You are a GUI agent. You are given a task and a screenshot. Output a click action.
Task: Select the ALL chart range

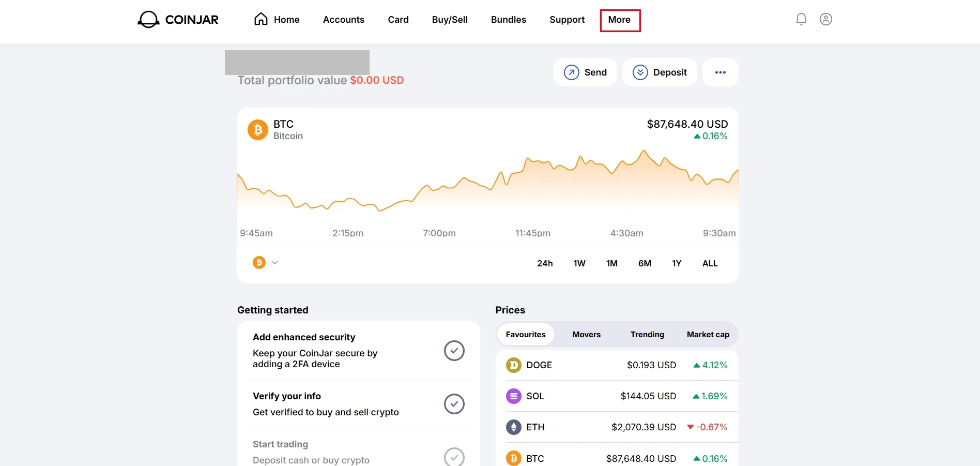pyautogui.click(x=710, y=263)
